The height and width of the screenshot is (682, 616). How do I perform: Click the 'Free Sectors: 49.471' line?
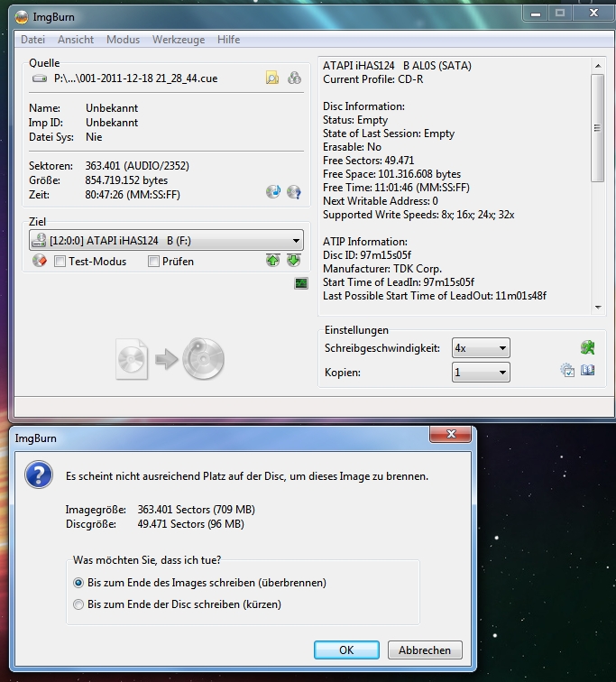click(368, 161)
